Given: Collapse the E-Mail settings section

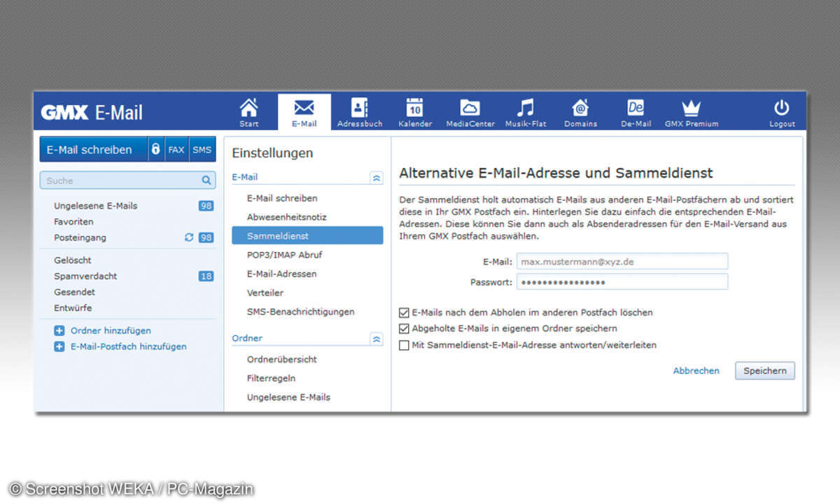Looking at the screenshot, I should (x=377, y=178).
